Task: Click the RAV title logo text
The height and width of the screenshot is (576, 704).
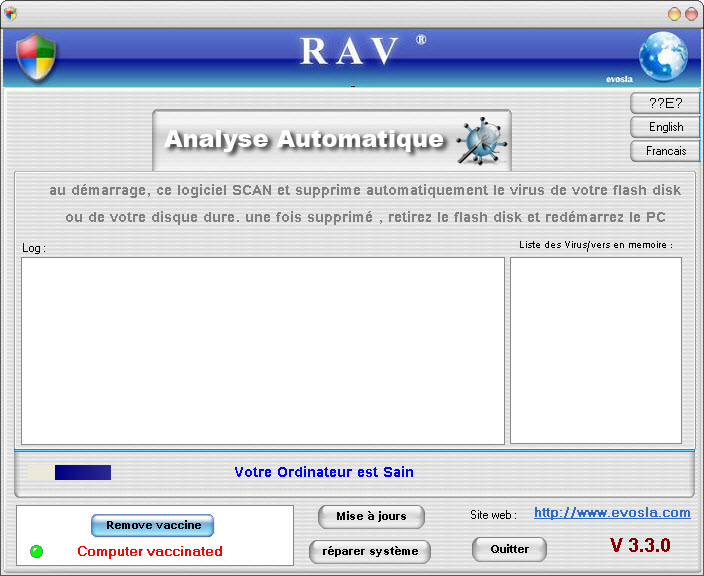Action: [x=350, y=51]
